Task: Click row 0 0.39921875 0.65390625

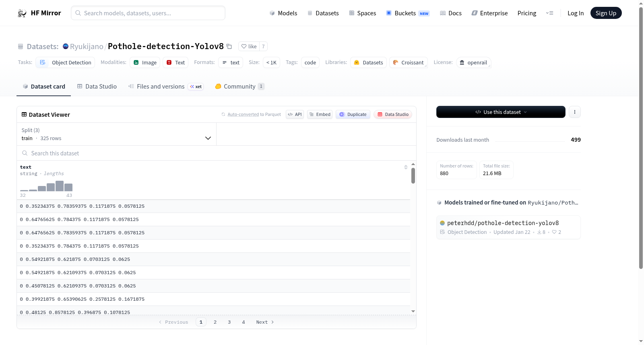Action: (213, 299)
